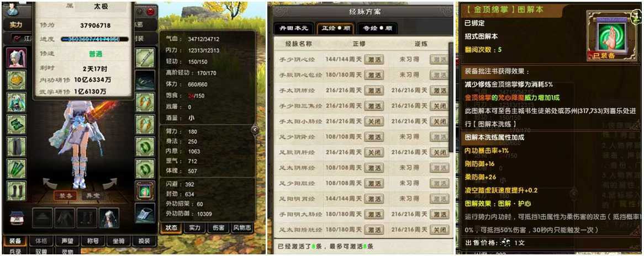This screenshot has height=256, width=644.
Task: Rotate character model left arrow
Action: [50, 183]
